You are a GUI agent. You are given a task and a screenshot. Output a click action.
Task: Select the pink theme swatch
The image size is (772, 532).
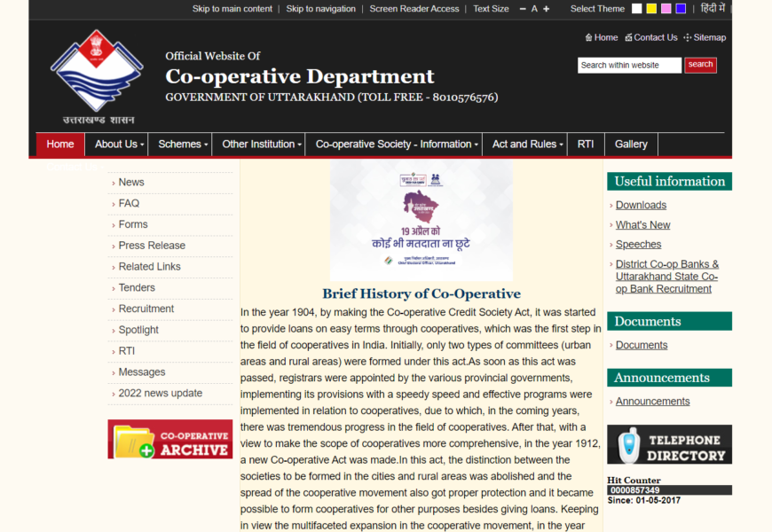tap(666, 8)
